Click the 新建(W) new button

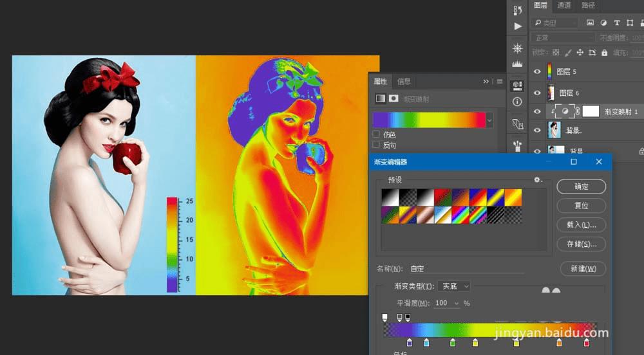(x=583, y=269)
